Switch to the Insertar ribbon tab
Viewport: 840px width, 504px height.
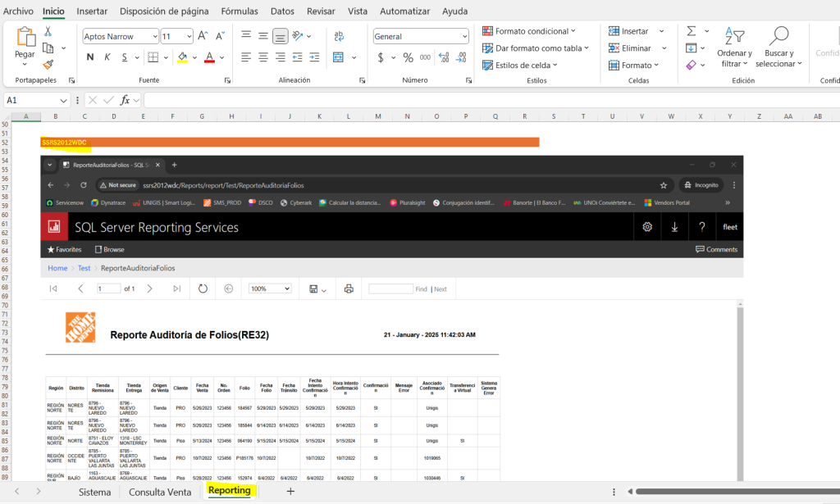(x=92, y=11)
